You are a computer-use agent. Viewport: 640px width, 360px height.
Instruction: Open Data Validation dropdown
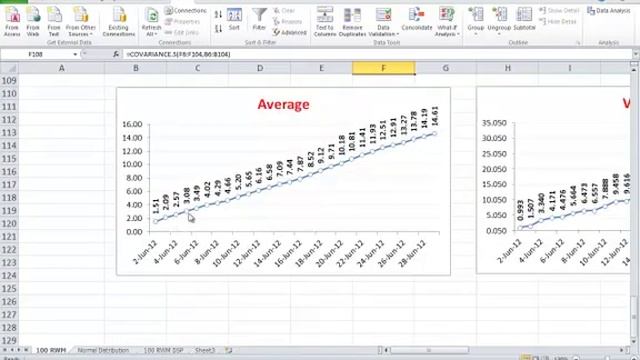pos(383,22)
